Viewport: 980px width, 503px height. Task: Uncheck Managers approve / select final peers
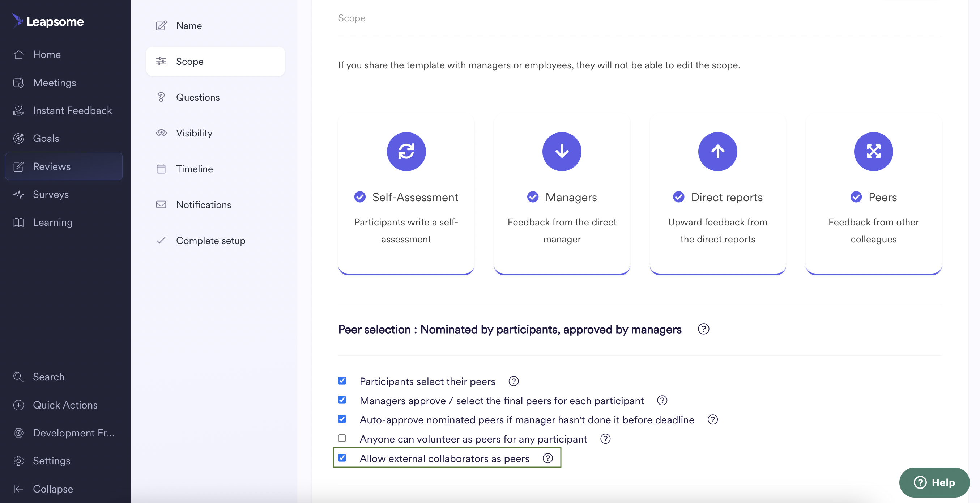(342, 400)
